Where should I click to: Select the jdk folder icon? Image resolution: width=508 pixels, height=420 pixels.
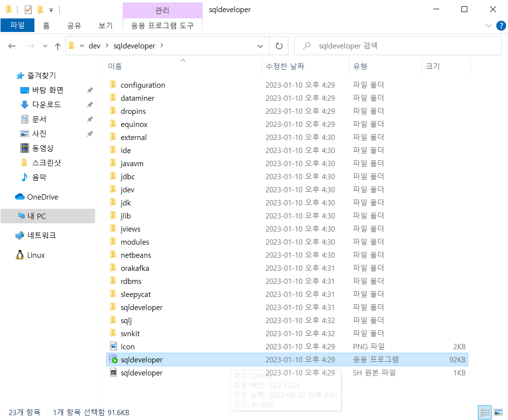pos(113,202)
